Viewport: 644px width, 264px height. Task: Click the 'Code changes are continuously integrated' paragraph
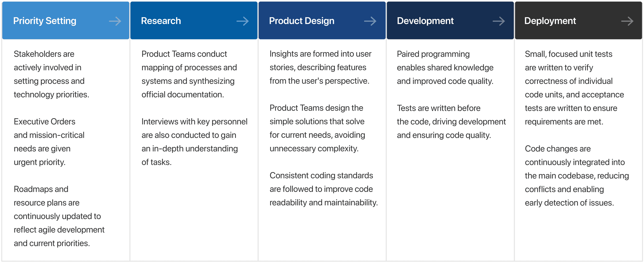pyautogui.click(x=577, y=176)
